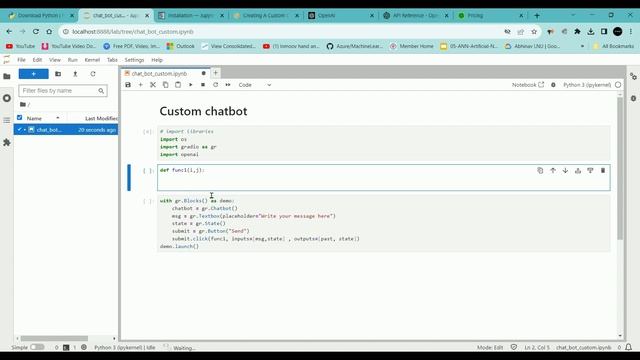The height and width of the screenshot is (360, 640).
Task: Copy the selected cell from notebook toolbar
Action: (165, 85)
